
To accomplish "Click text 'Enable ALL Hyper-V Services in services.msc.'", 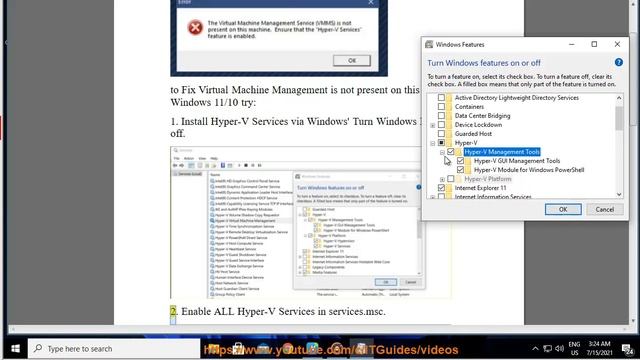I will click(283, 311).
